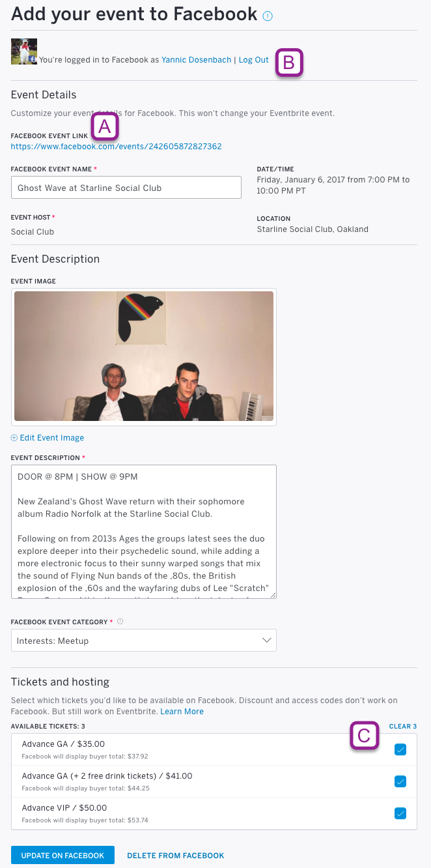Click the dropdown chevron arrow for category
Viewport: 431px width, 868px height.
pyautogui.click(x=266, y=641)
